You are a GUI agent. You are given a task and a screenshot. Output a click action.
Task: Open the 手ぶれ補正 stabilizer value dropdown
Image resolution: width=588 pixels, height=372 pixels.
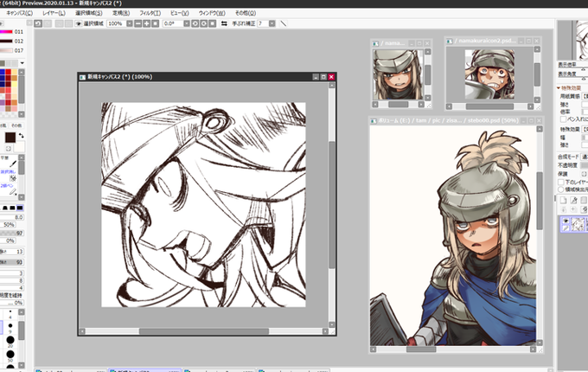click(x=272, y=23)
